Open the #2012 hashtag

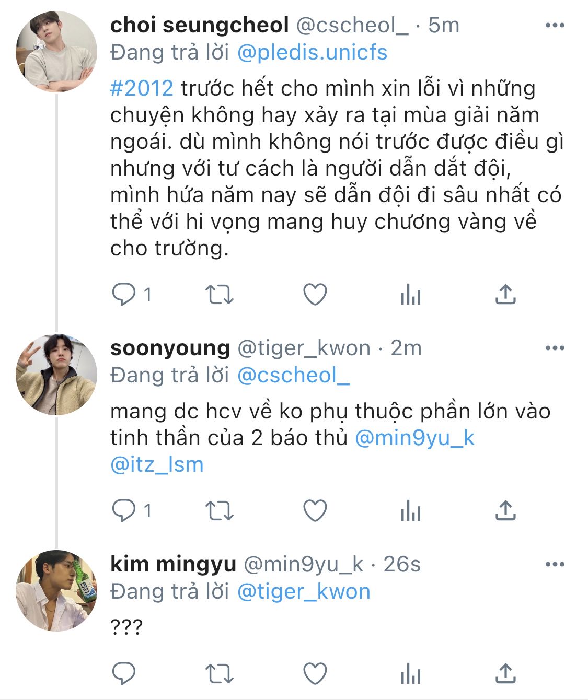tap(142, 88)
